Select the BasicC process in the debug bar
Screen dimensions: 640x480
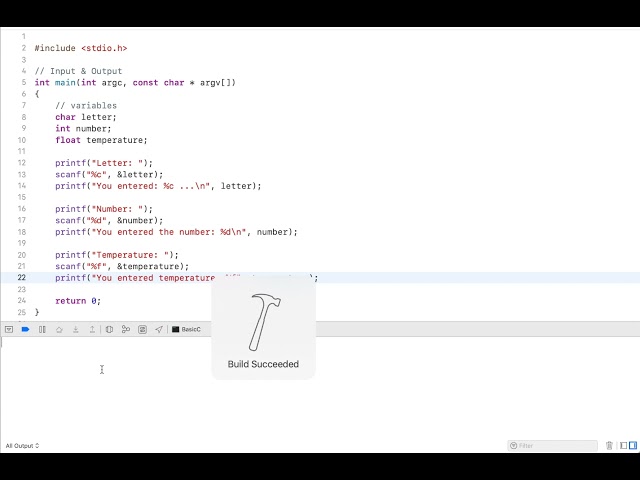click(186, 329)
